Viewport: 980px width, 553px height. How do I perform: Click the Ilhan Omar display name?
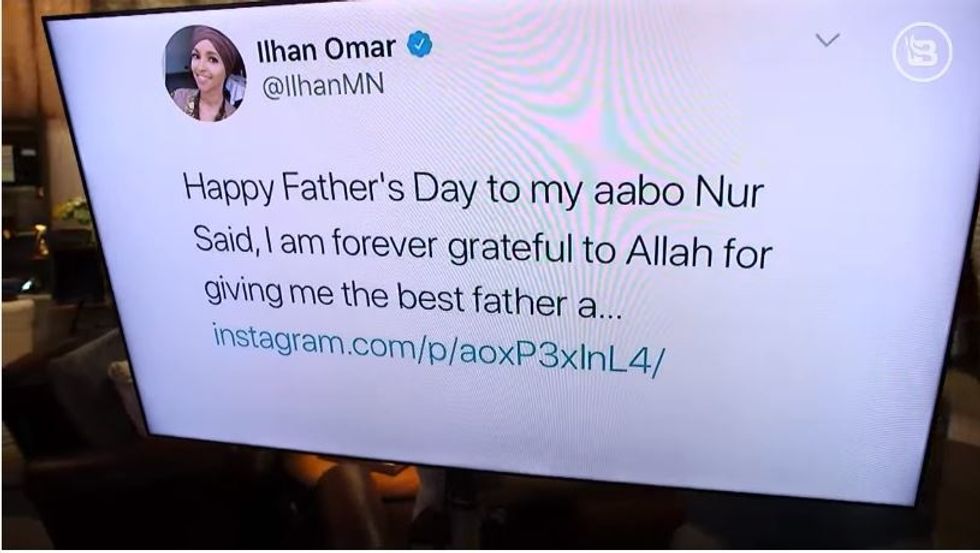point(326,49)
